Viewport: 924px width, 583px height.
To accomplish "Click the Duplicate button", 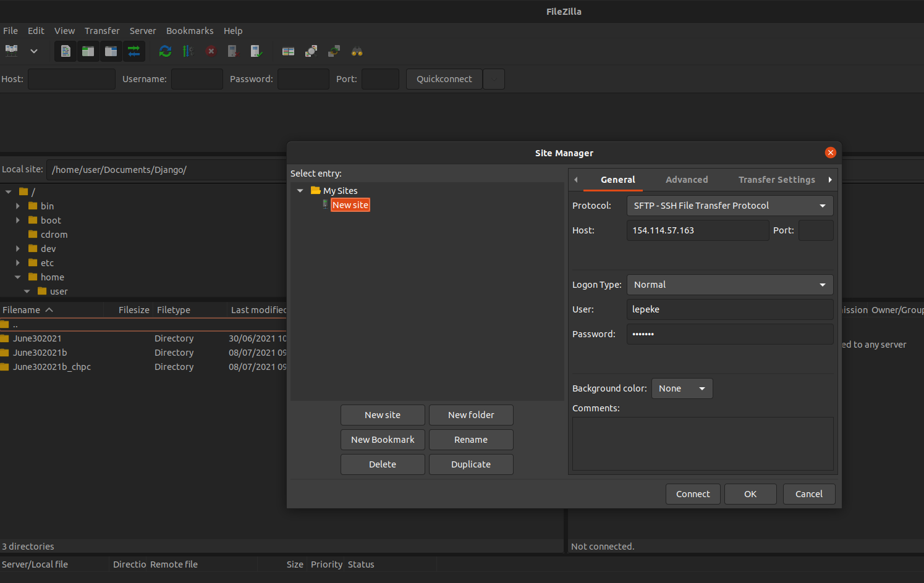I will 471,464.
